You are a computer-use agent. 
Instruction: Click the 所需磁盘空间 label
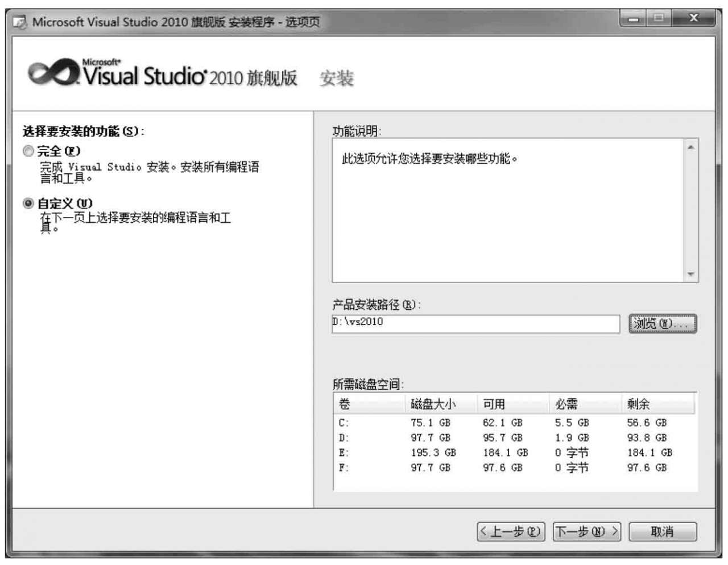click(368, 384)
